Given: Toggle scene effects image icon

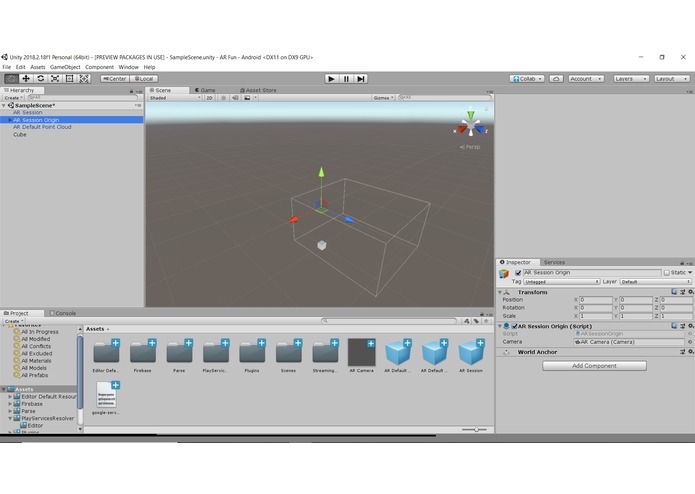Looking at the screenshot, I should [247, 98].
